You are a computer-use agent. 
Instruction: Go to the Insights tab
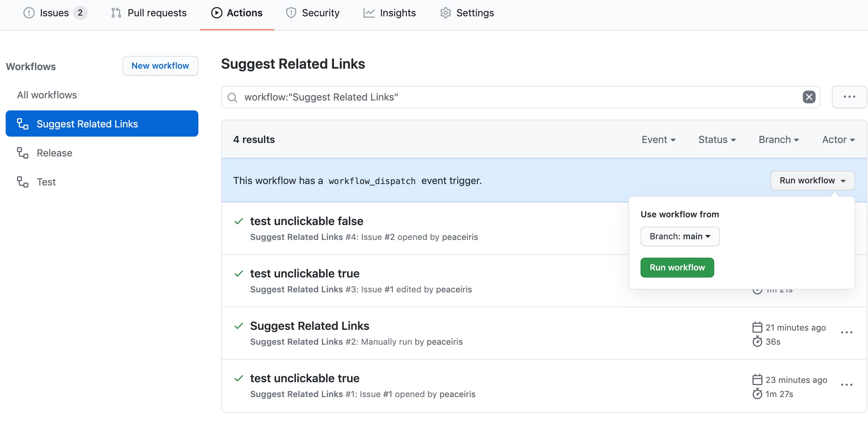pos(390,13)
